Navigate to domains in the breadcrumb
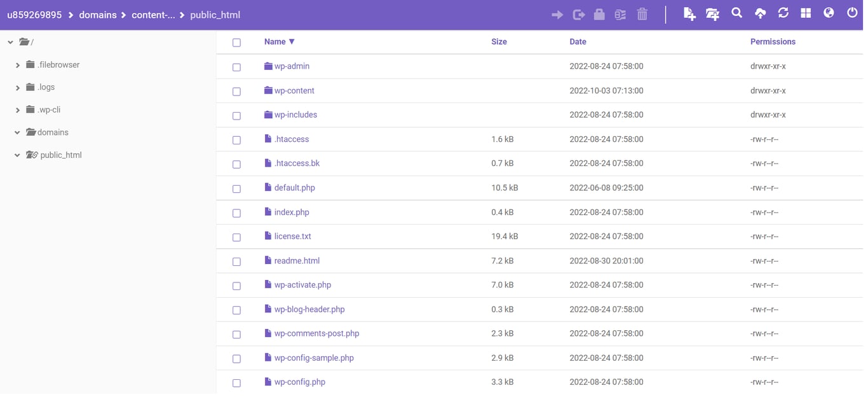 (x=98, y=14)
